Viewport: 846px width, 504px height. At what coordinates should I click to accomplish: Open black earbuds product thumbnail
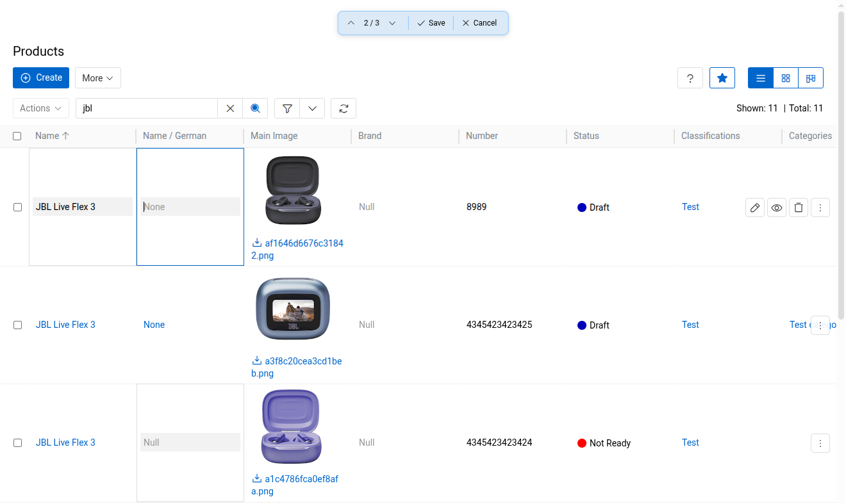point(293,190)
